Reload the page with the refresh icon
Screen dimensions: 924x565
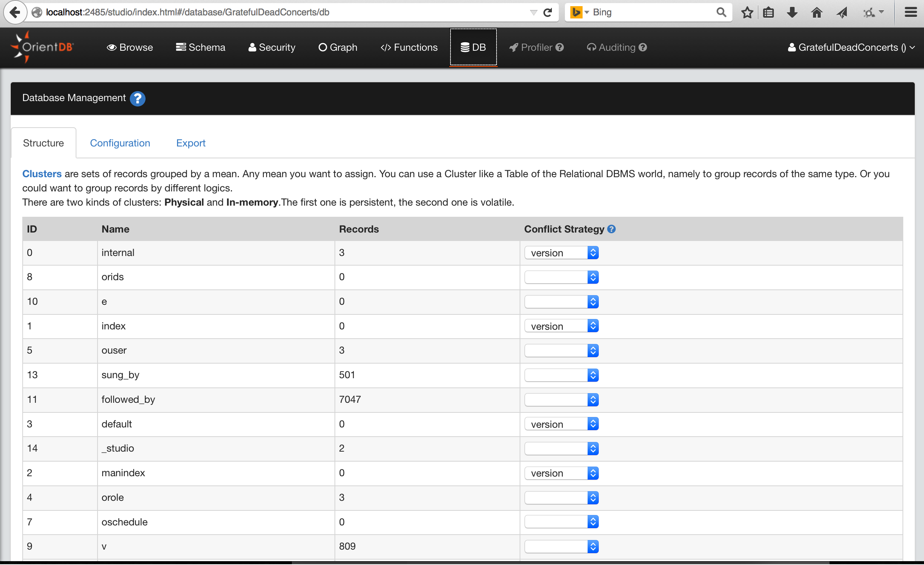[548, 12]
